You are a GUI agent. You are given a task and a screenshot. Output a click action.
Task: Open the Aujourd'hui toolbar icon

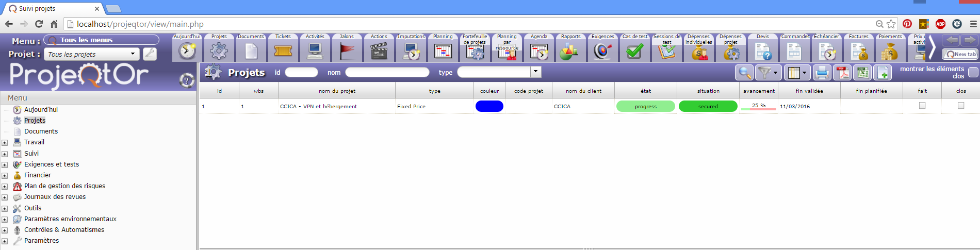point(187,51)
